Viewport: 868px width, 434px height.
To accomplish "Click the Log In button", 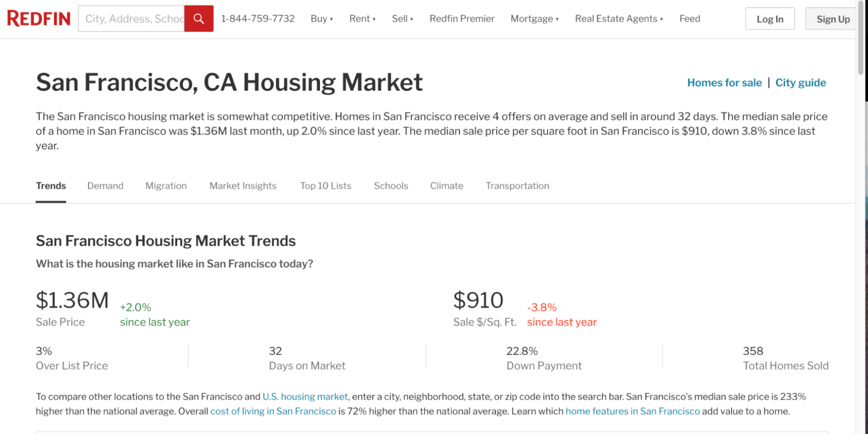I will (x=770, y=19).
